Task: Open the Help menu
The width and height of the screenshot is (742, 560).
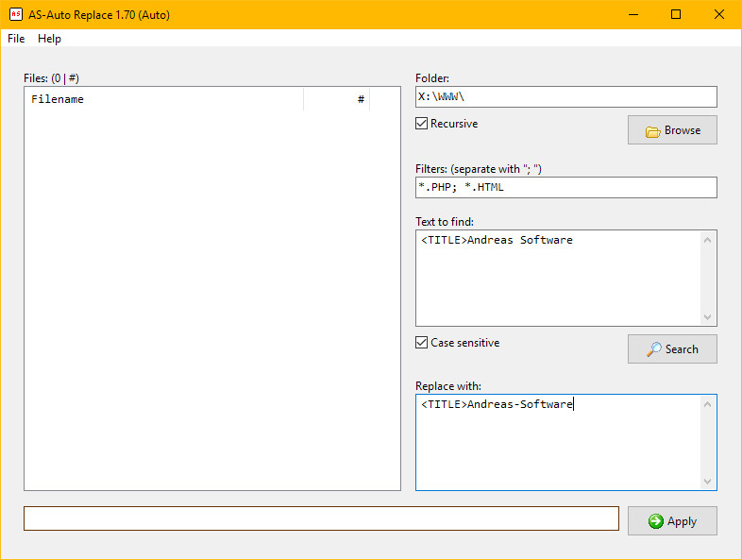Action: pyautogui.click(x=49, y=39)
